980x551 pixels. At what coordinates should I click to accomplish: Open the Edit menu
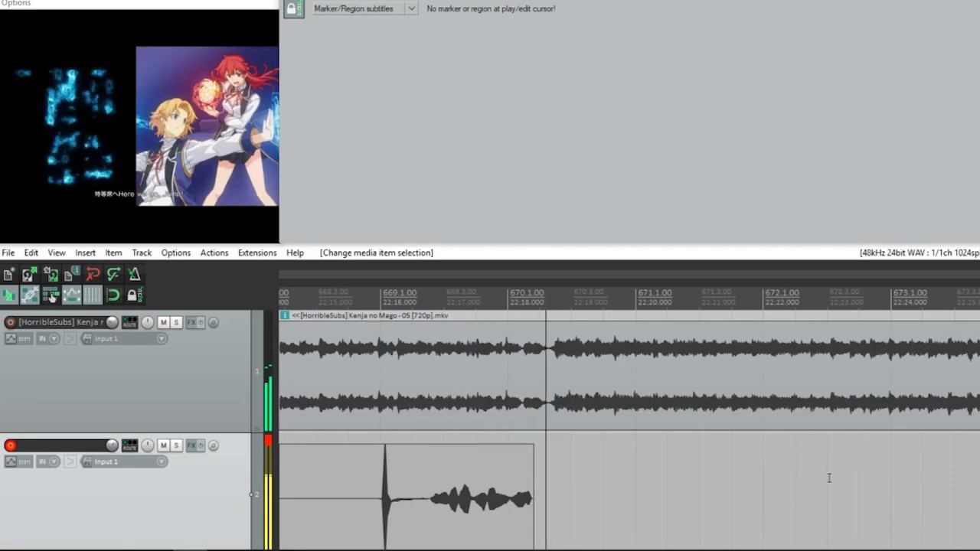[31, 253]
